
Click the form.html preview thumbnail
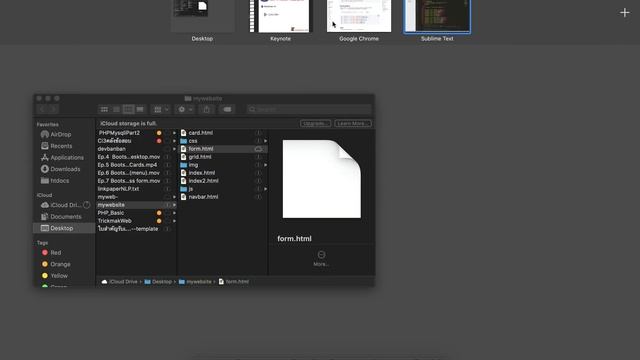point(322,179)
